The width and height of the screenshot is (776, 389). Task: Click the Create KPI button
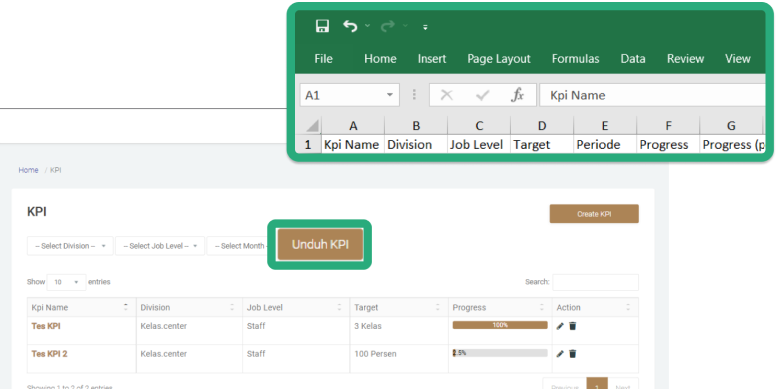click(x=594, y=214)
